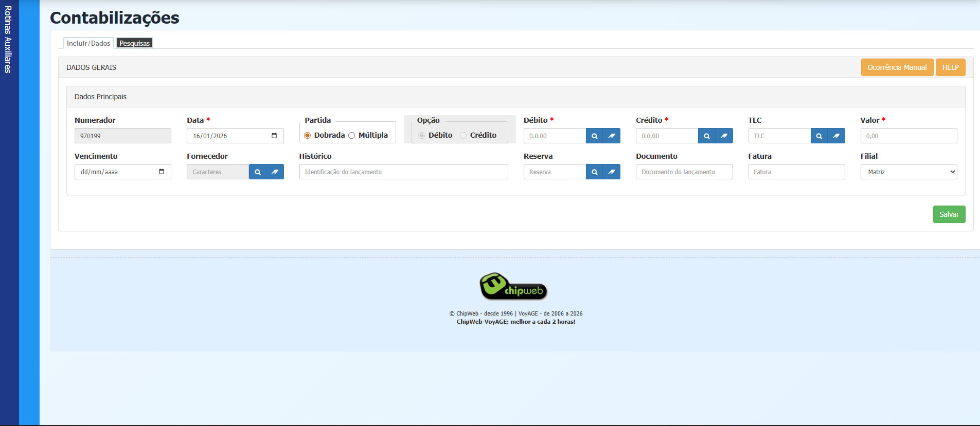This screenshot has height=426, width=980.
Task: Open the Vencimento date picker calendar
Action: (x=162, y=172)
